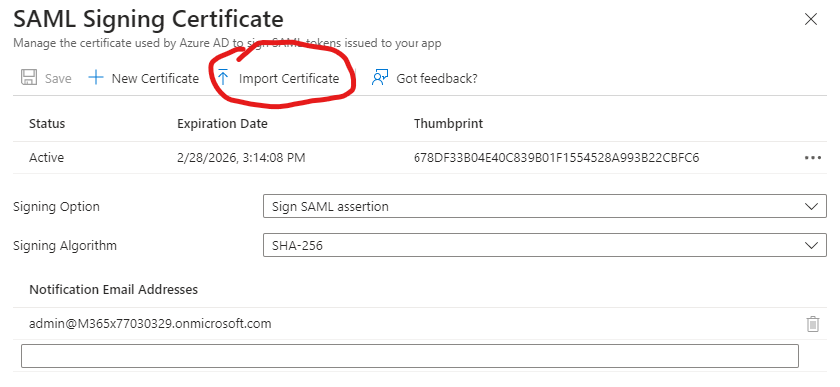Click the Got feedback? link text

click(437, 78)
